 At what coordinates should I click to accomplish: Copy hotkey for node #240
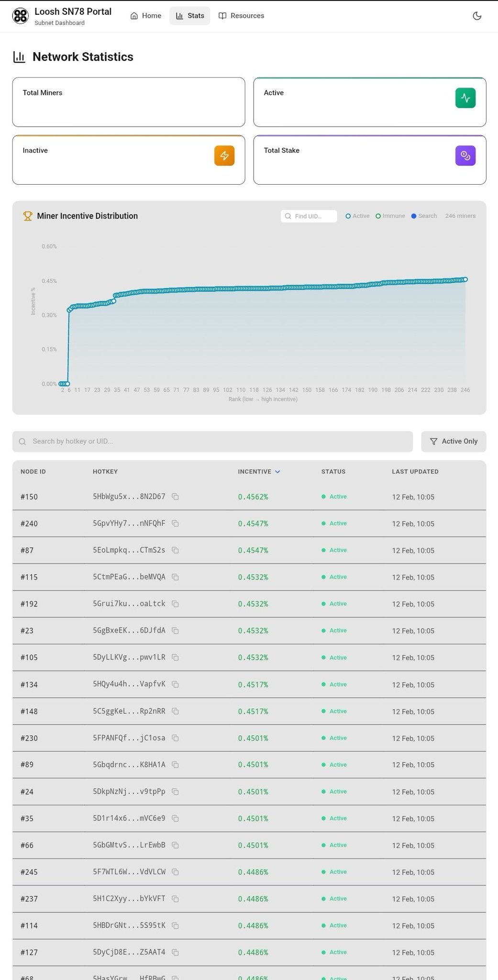coord(176,523)
